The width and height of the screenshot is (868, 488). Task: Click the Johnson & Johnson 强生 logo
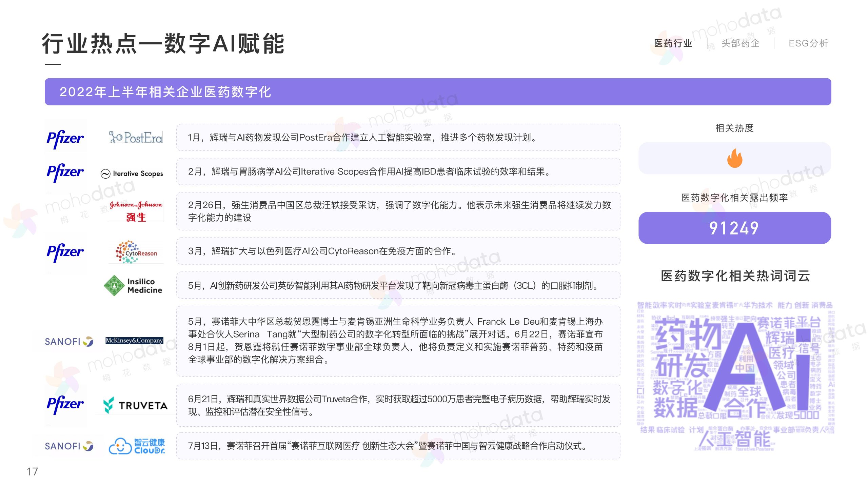point(136,211)
